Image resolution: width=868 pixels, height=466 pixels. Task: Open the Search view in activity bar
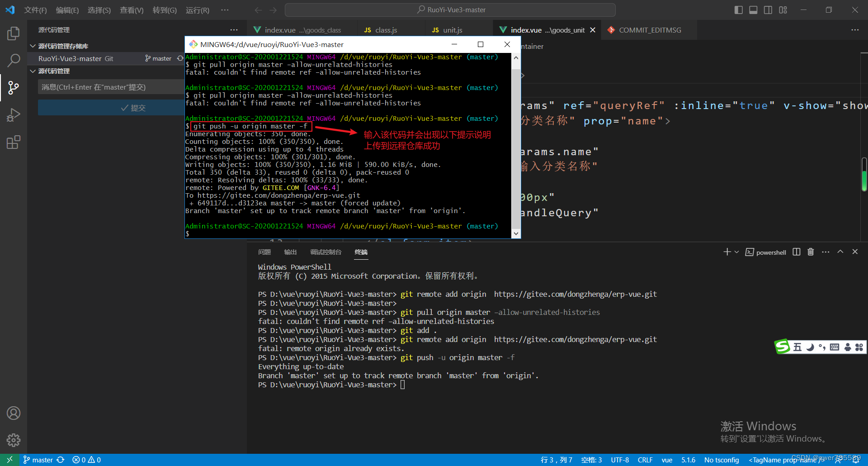[x=14, y=60]
